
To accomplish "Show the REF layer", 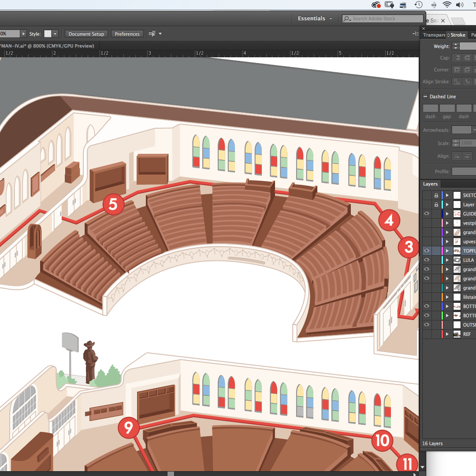I will pos(427,334).
